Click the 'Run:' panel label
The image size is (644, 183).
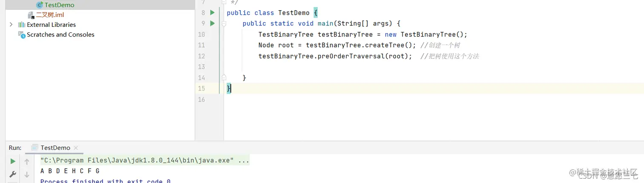coord(15,148)
